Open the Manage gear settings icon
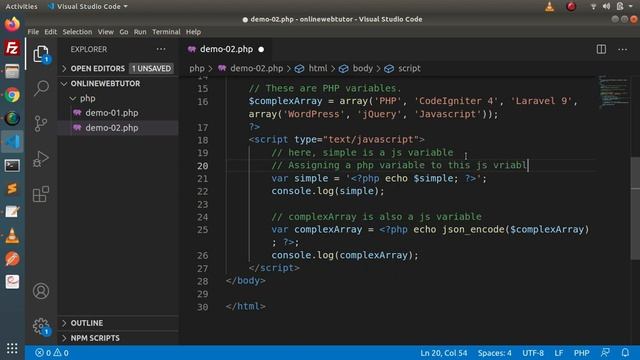Viewport: 640px width, 360px height. click(41, 326)
